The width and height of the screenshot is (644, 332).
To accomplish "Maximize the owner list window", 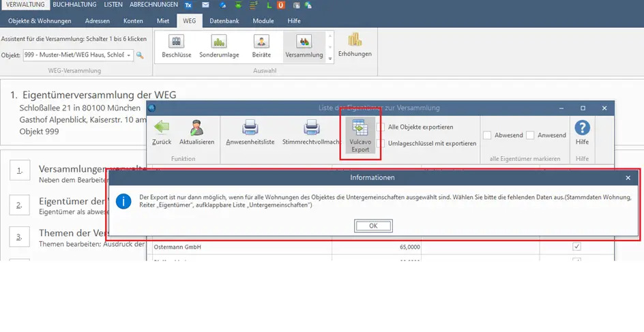I will pos(583,108).
